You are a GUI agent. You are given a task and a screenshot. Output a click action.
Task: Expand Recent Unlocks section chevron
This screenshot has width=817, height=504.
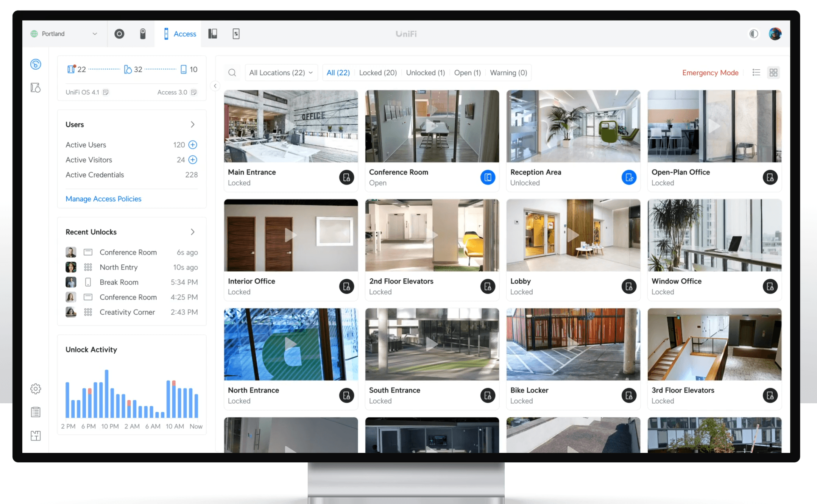[x=193, y=232]
